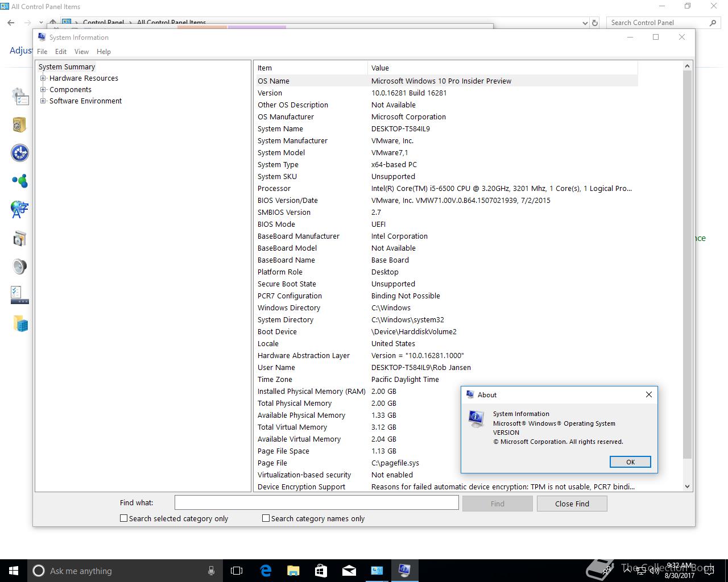The image size is (728, 582).
Task: Click Control Panel refresh button
Action: pos(595,23)
